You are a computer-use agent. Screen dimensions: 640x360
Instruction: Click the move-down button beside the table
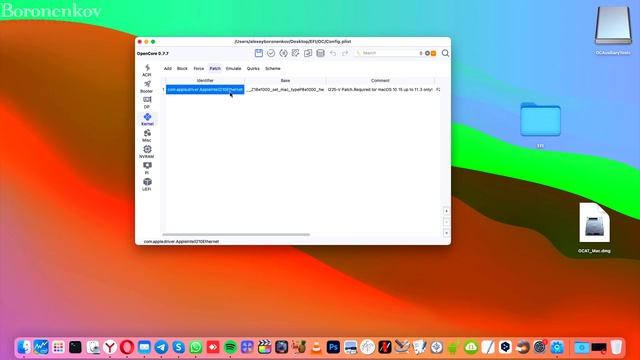[x=446, y=233]
